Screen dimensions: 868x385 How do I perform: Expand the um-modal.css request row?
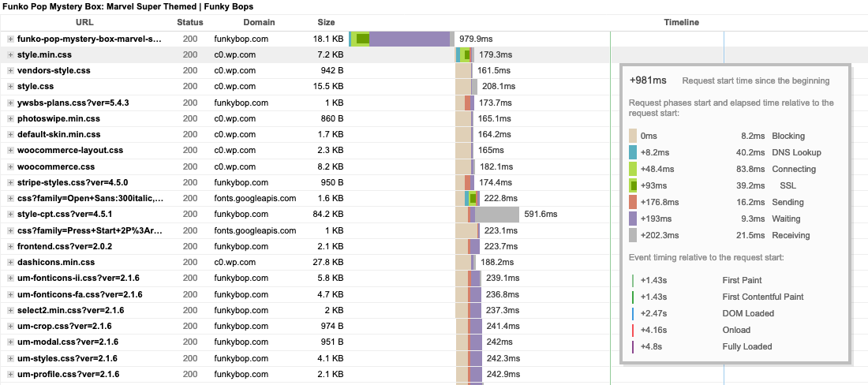[x=10, y=342]
